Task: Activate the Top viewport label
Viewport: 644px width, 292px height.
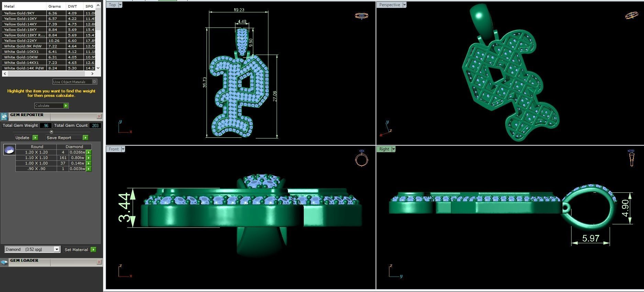Action: [x=112, y=5]
